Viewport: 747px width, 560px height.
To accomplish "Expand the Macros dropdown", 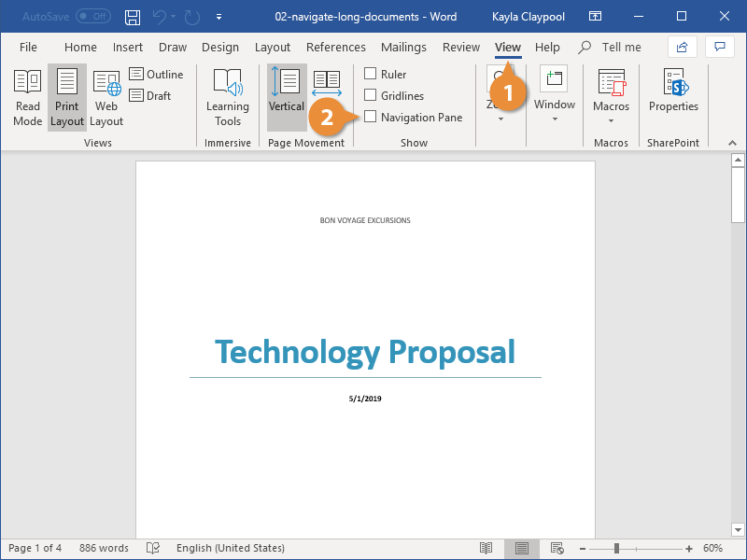I will coord(611,121).
